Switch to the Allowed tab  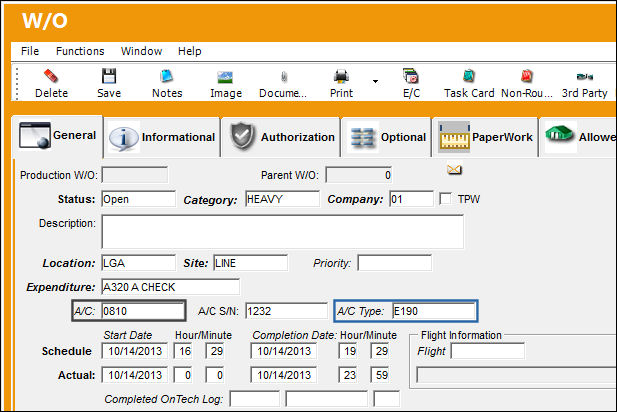click(578, 137)
